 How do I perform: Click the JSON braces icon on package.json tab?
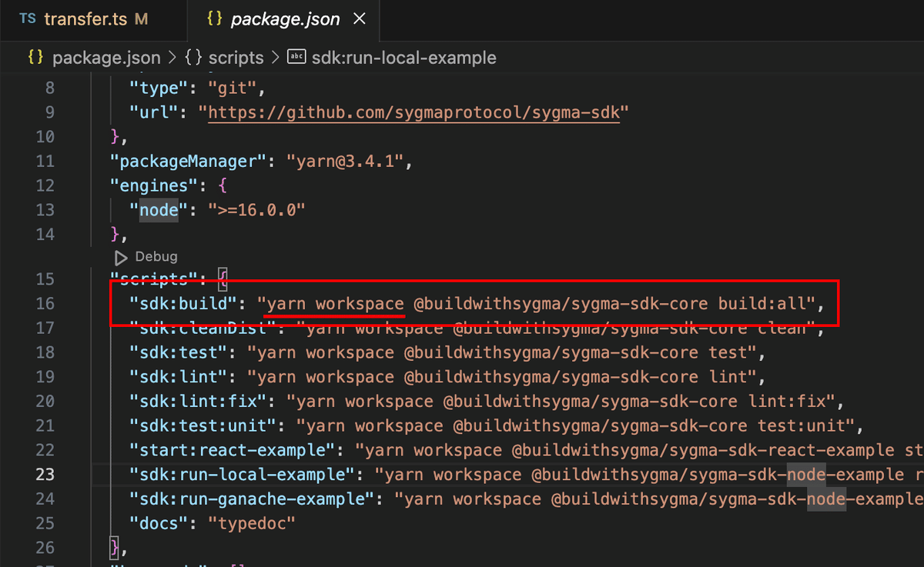point(216,19)
